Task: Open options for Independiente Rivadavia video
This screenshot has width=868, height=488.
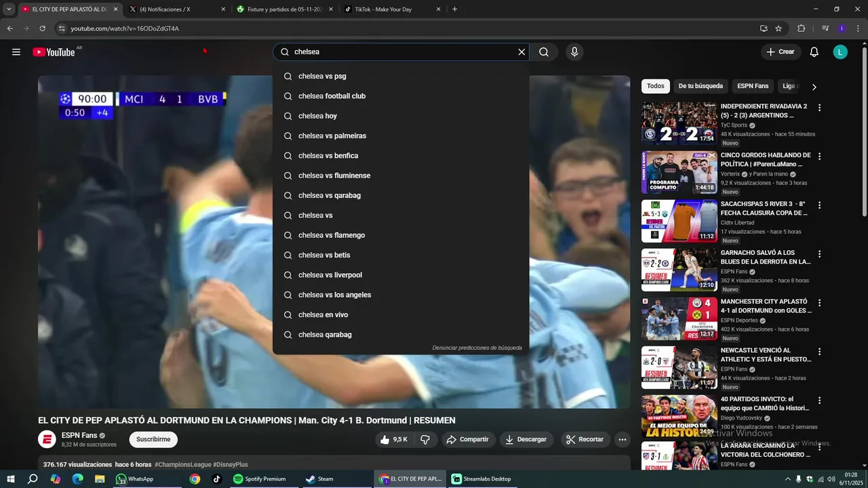Action: (819, 107)
